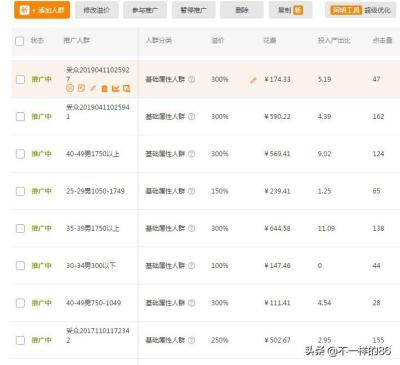The width and height of the screenshot is (400, 365).
Task: Click spend value ¥590.22
Action: (x=277, y=117)
